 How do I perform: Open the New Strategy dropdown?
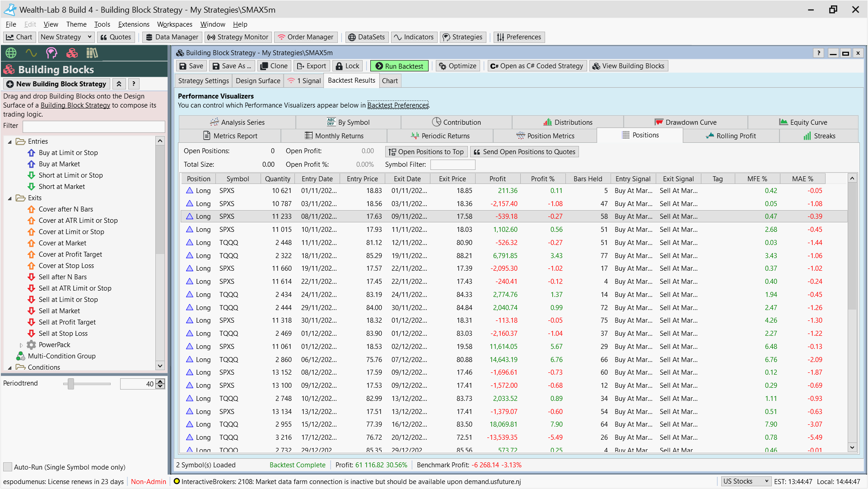(x=89, y=37)
